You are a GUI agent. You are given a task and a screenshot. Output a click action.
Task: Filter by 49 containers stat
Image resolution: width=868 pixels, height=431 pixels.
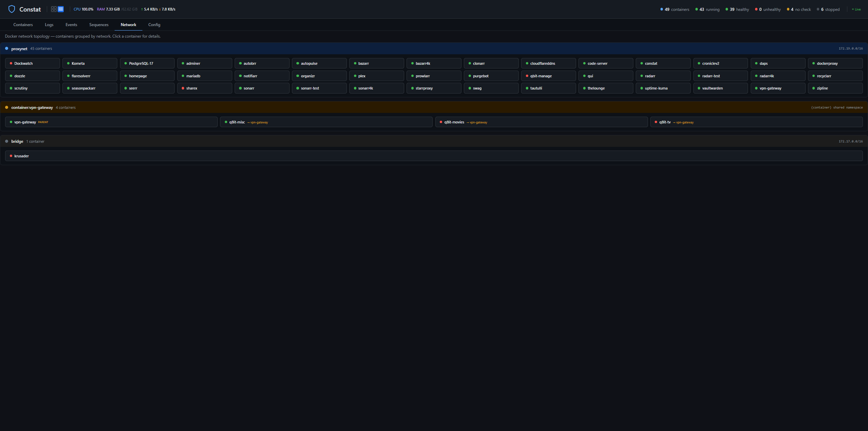[675, 9]
